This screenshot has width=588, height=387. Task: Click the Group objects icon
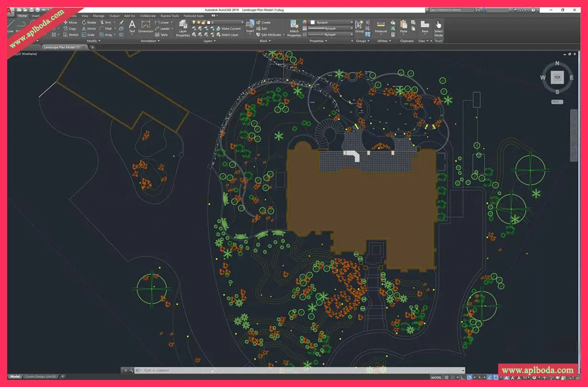pyautogui.click(x=359, y=25)
